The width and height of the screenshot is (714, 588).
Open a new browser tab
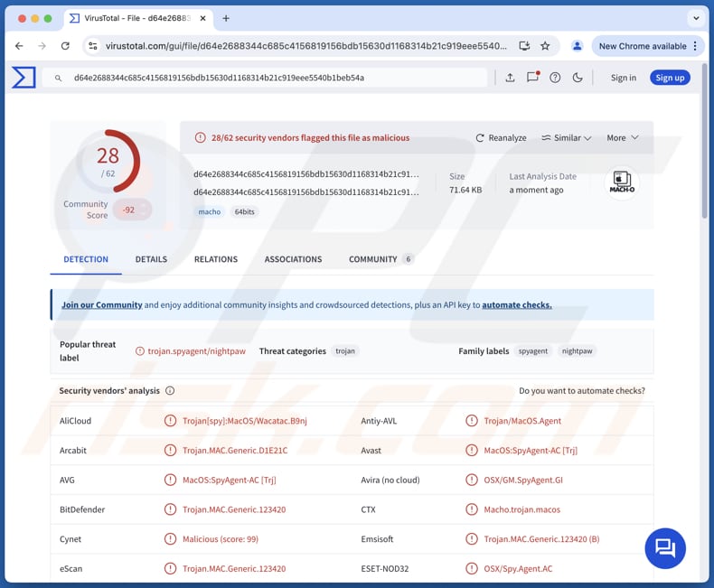click(226, 18)
